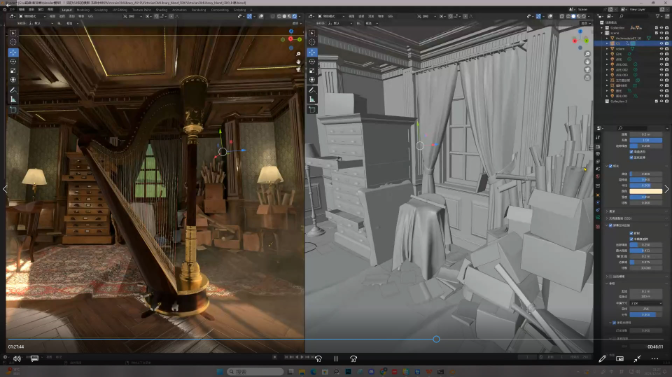Expand the Collection row in the outliner
672x377 pixels.
pos(602,27)
